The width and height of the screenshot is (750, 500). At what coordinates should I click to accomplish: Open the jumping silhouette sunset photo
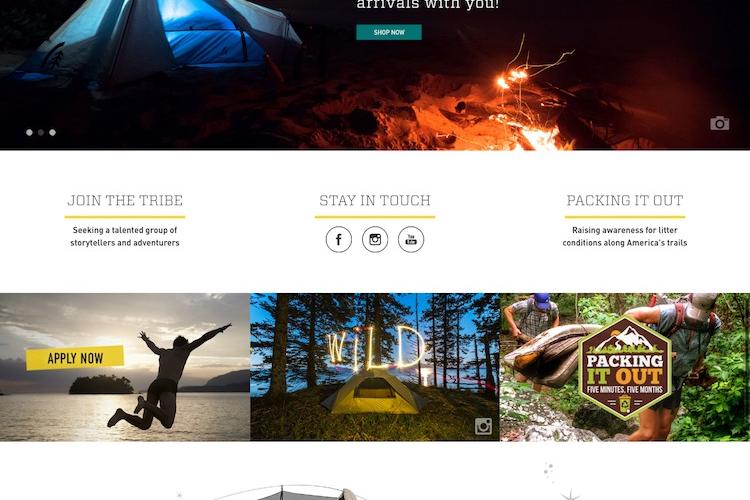tap(125, 367)
